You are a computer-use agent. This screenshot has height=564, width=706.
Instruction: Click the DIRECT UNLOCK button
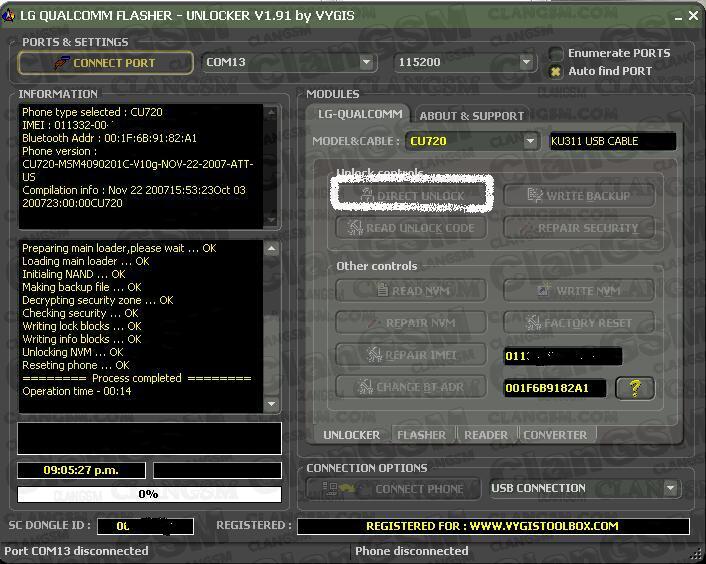tap(412, 196)
